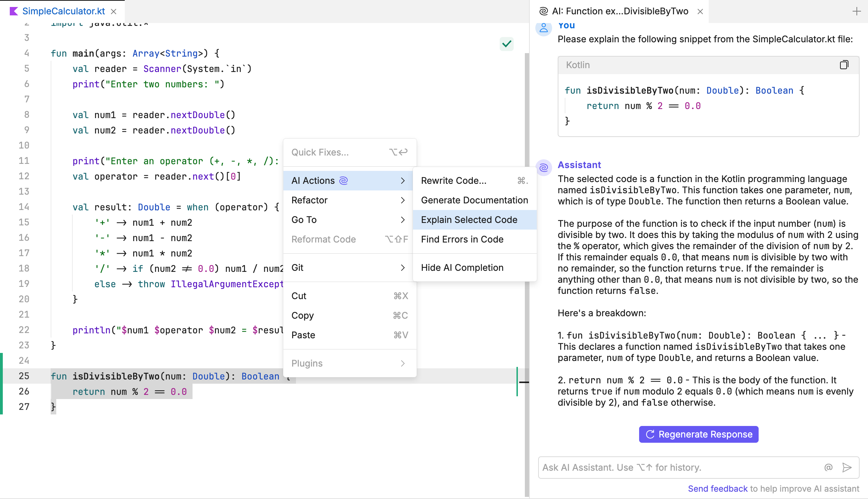Click the Kotlin logo in the file tab
868x499 pixels.
[14, 11]
